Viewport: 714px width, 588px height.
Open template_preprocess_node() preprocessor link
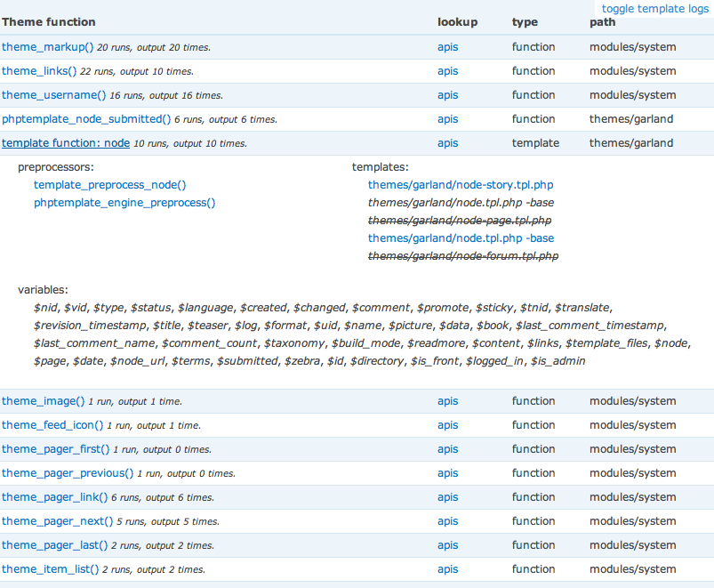(109, 185)
